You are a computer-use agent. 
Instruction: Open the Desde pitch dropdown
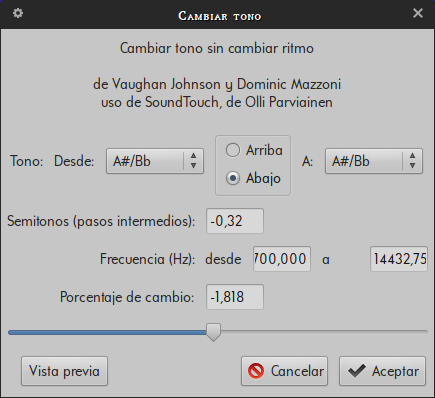click(155, 161)
